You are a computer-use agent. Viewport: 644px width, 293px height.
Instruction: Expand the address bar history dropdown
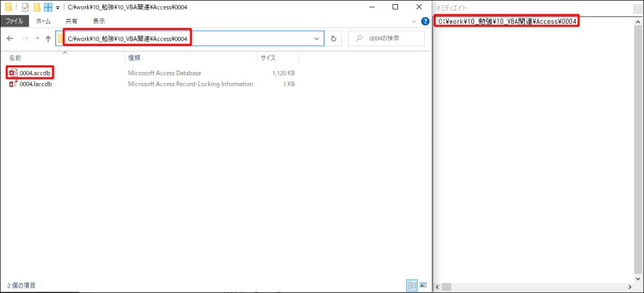pyautogui.click(x=317, y=39)
